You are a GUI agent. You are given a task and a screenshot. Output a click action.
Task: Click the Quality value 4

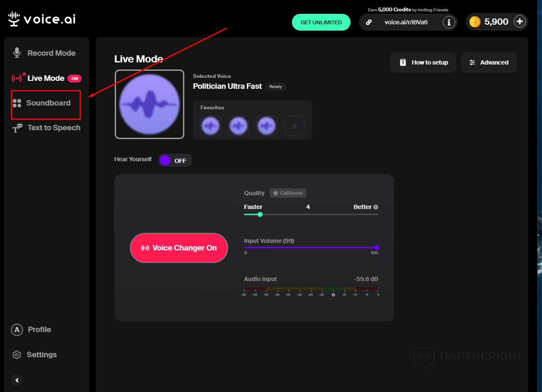[308, 207]
